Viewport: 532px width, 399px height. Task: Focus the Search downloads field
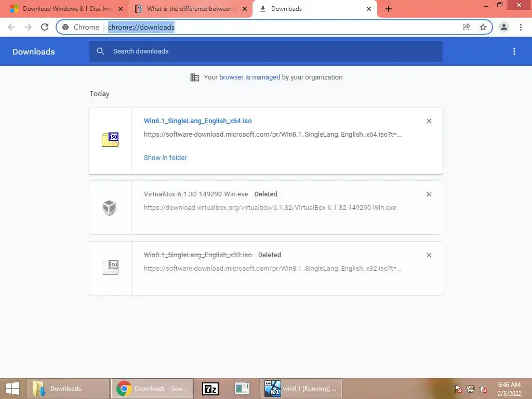(x=266, y=51)
